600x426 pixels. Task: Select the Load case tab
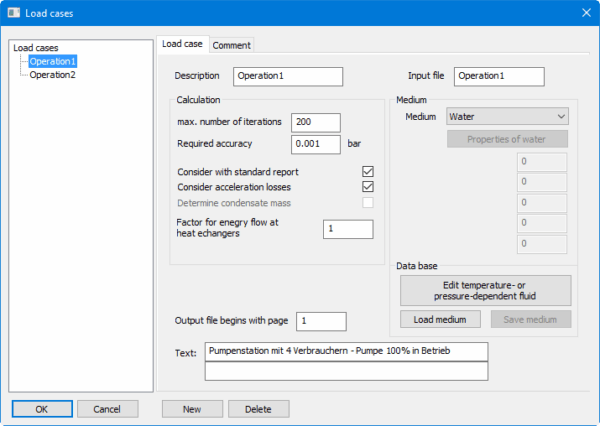coord(182,44)
